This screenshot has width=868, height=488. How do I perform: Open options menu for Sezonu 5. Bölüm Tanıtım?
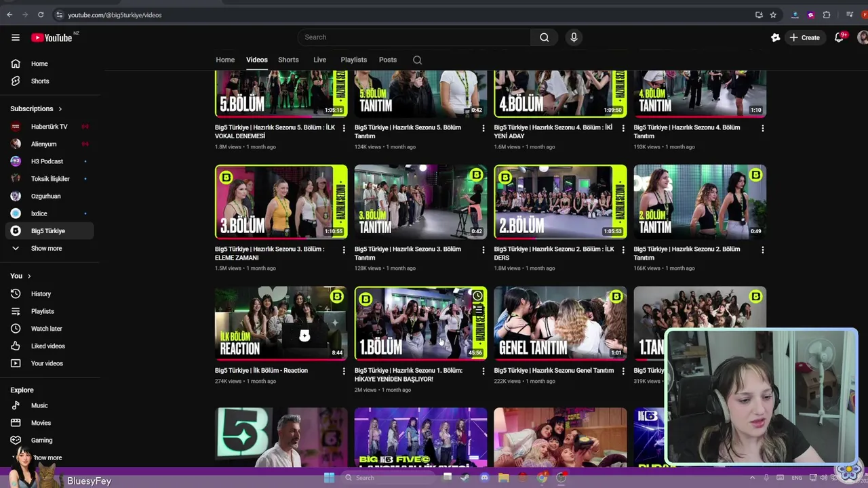[484, 128]
